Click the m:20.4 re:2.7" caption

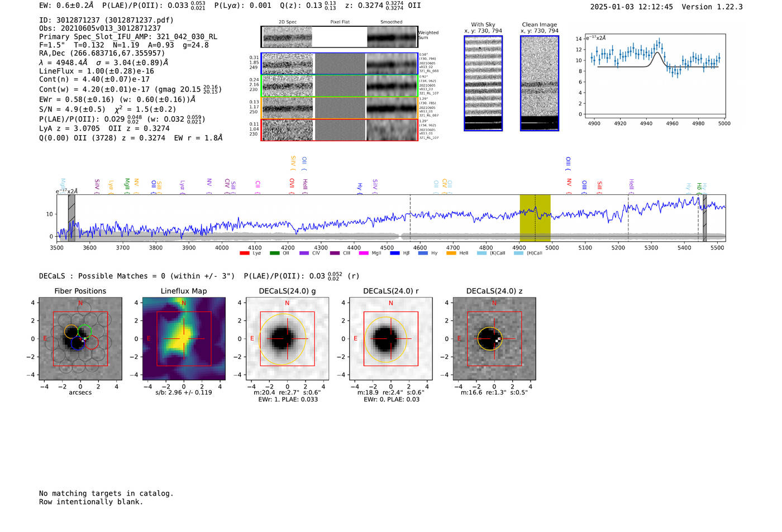[x=287, y=392]
